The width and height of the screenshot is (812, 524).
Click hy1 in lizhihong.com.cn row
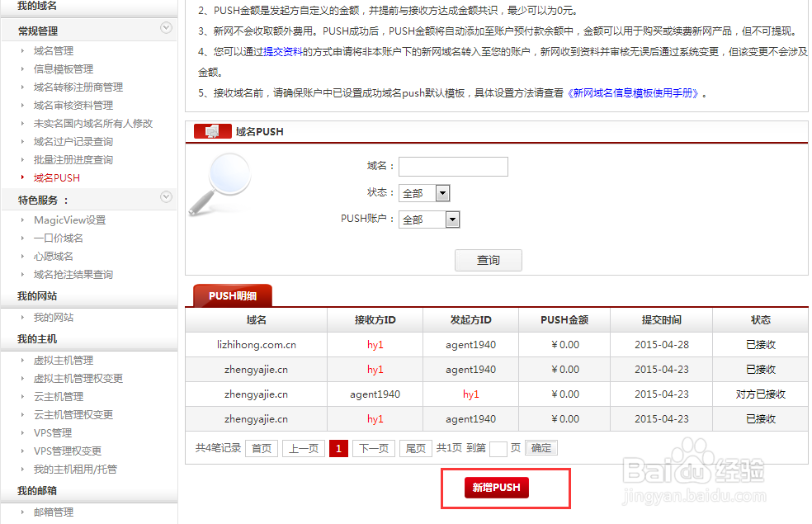pos(375,345)
